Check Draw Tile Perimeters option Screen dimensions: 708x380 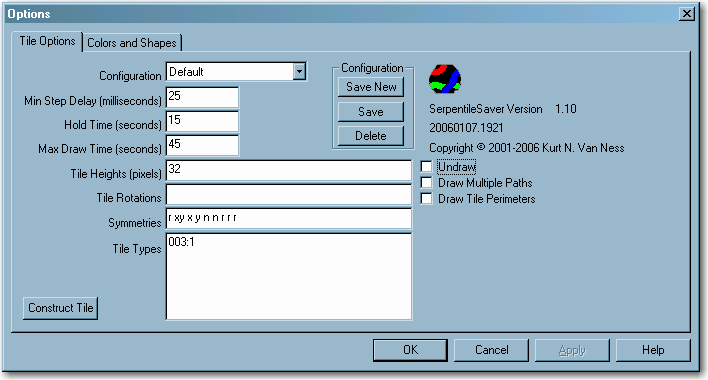click(426, 199)
